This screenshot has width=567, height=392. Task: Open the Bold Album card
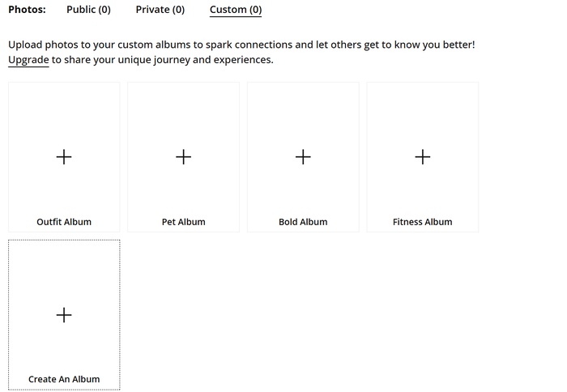coord(303,157)
